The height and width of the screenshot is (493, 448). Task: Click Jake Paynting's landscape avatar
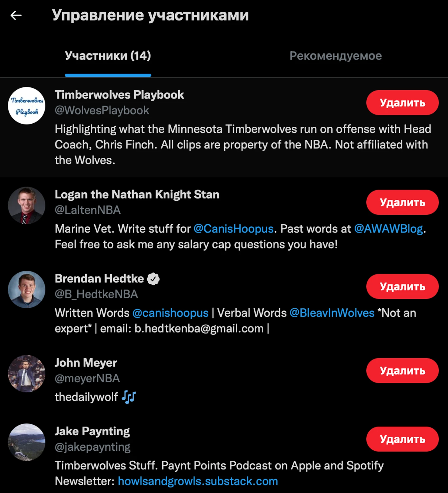pyautogui.click(x=27, y=442)
